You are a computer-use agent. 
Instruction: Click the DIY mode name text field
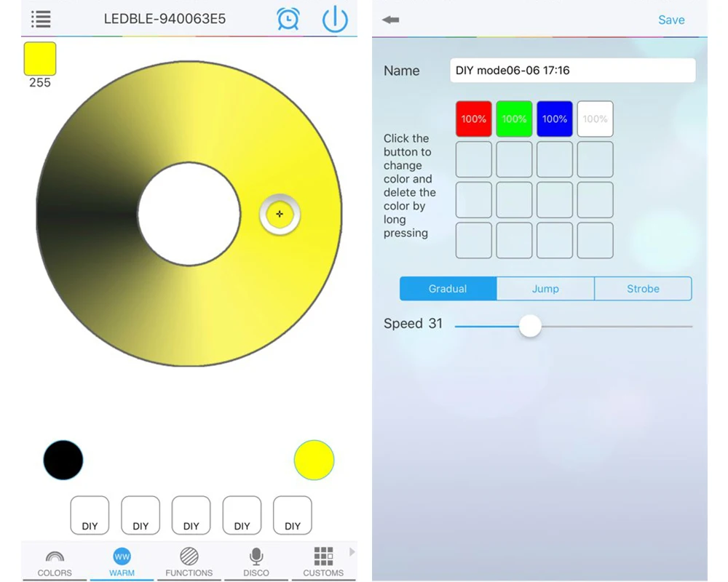point(572,71)
